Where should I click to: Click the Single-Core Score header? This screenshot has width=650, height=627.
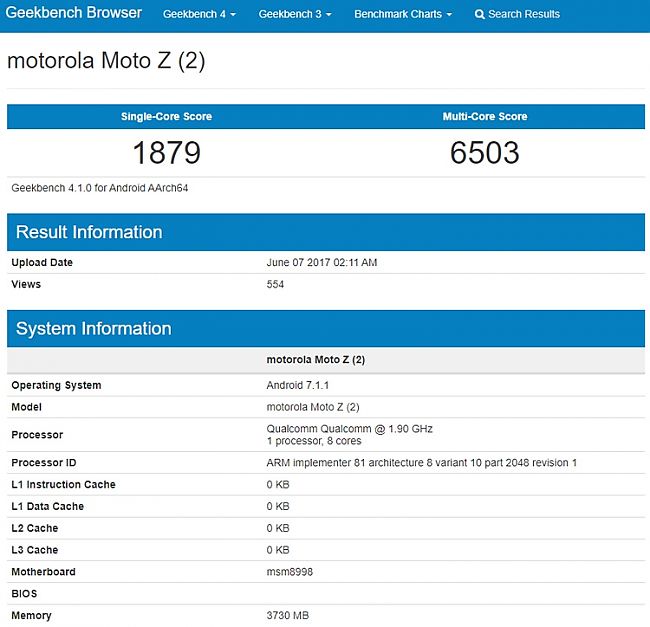166,116
